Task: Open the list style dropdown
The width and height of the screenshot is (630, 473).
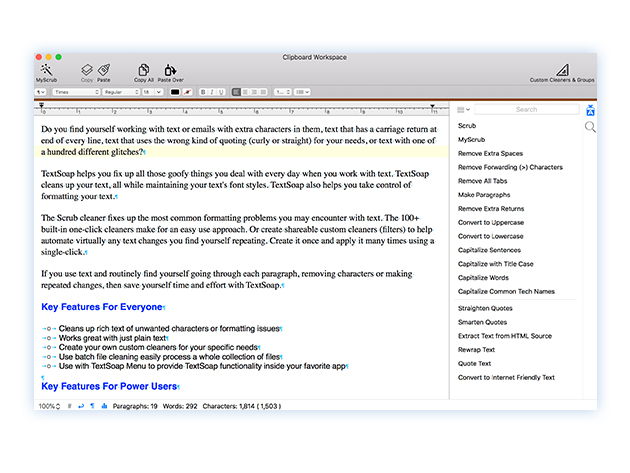Action: pos(302,92)
